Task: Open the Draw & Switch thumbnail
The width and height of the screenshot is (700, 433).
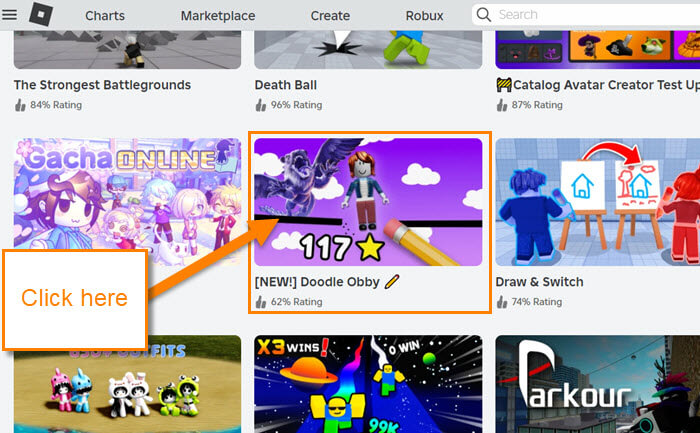Action: (x=598, y=202)
